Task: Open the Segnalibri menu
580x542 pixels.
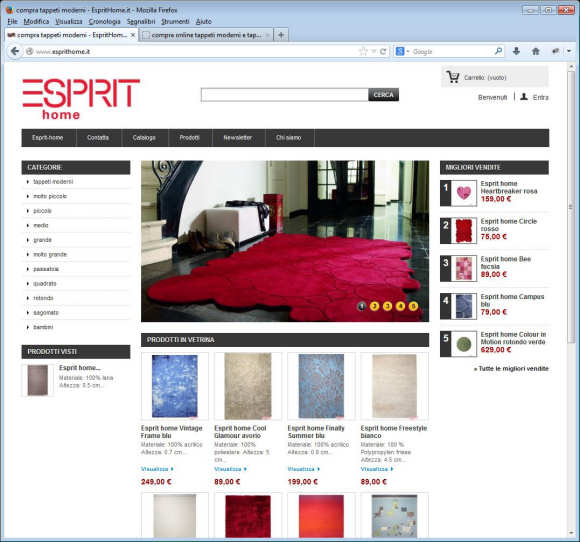Action: tap(141, 21)
